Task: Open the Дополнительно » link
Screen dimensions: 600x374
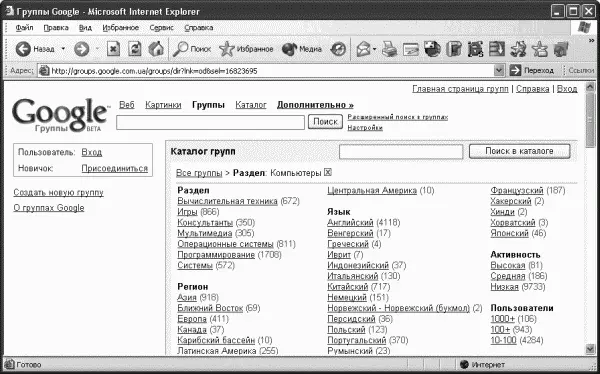Action: pyautogui.click(x=315, y=105)
